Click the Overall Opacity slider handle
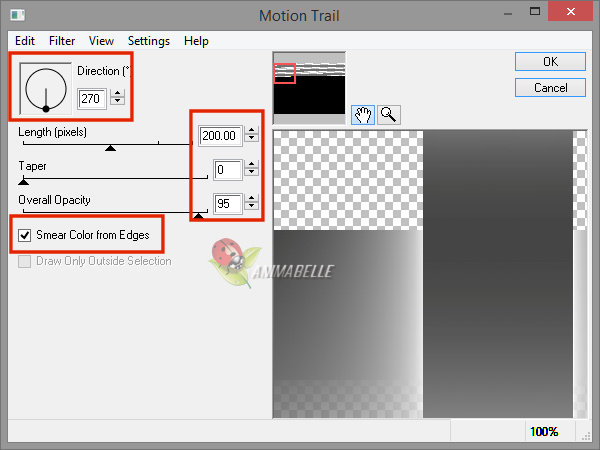600x450 pixels. [x=198, y=215]
